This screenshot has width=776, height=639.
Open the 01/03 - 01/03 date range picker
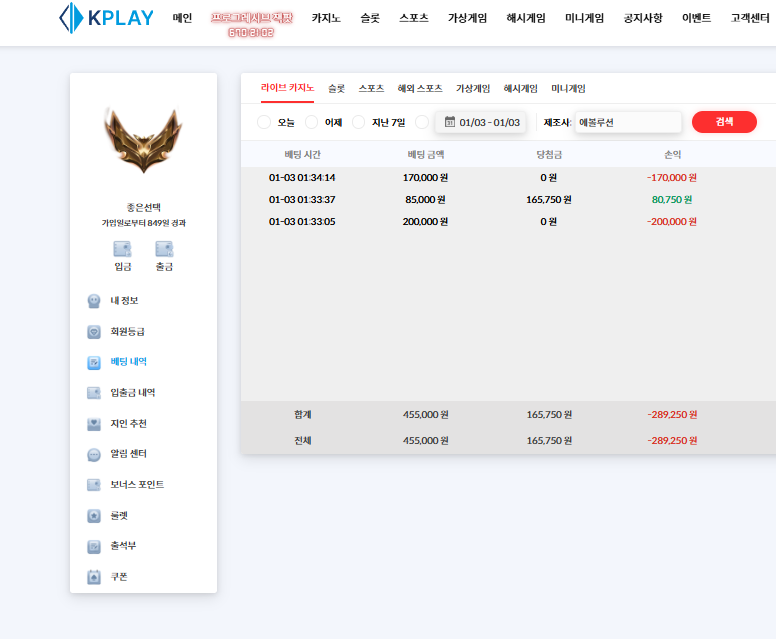click(481, 122)
